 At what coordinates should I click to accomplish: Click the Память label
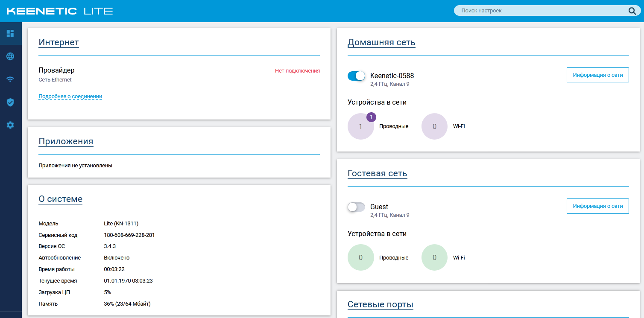(48, 304)
